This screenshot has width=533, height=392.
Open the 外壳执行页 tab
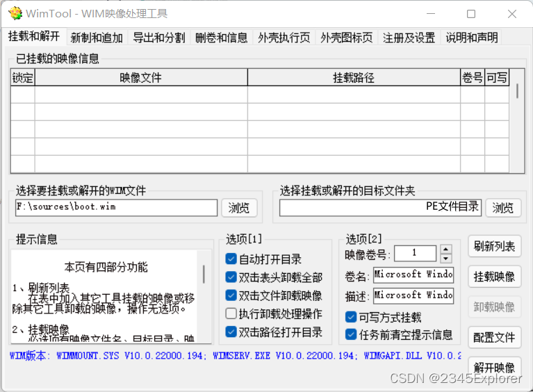(x=284, y=38)
